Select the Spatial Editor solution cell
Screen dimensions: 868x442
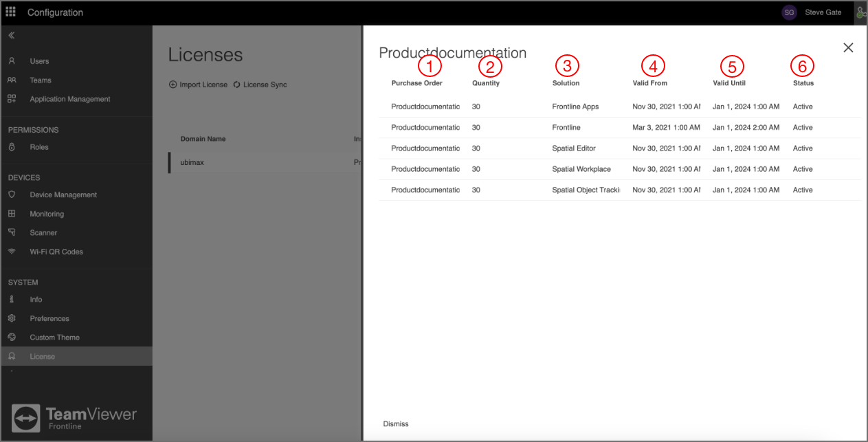pyautogui.click(x=574, y=148)
